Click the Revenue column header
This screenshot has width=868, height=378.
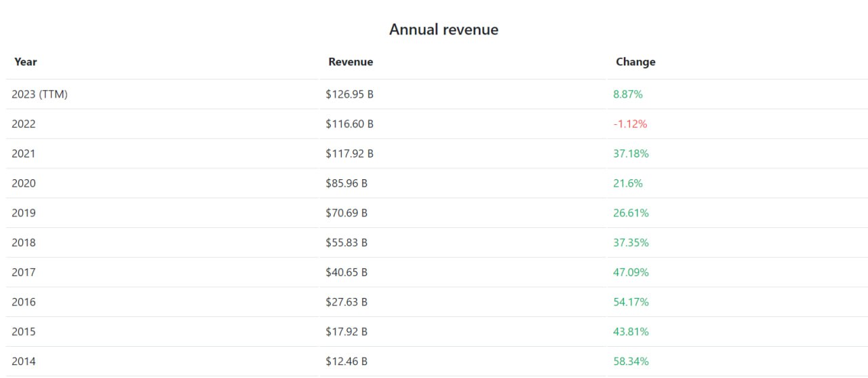click(351, 62)
